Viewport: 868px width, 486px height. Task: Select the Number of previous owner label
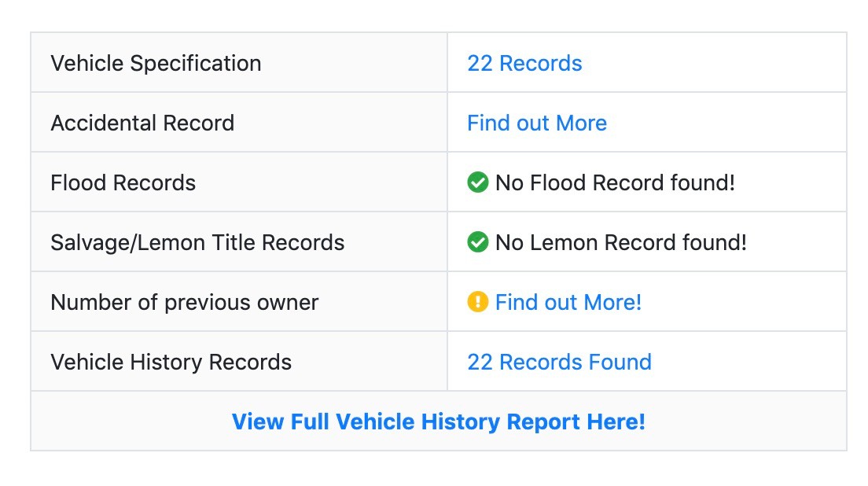tap(184, 301)
